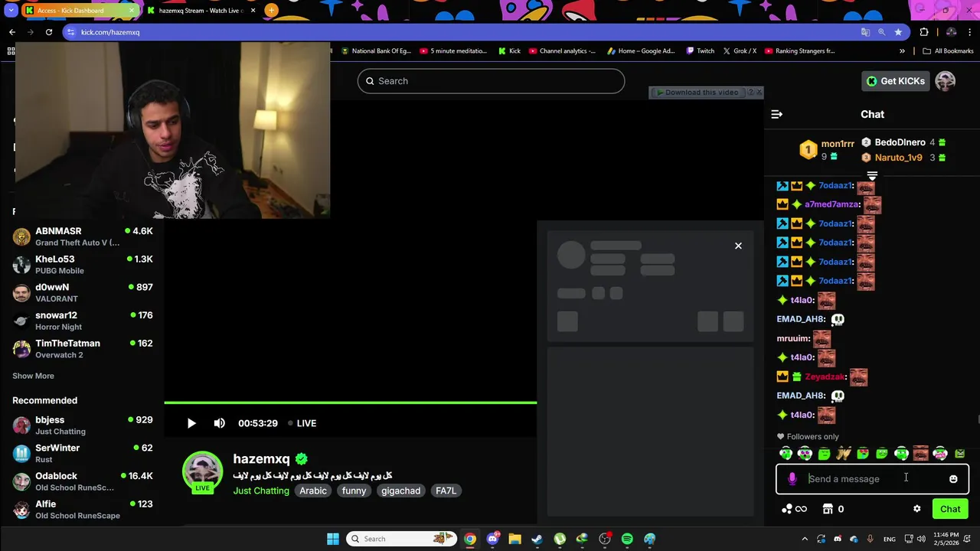Screen dimensions: 980x551
Task: Open the 5 minute meditation bookmark
Action: click(453, 51)
